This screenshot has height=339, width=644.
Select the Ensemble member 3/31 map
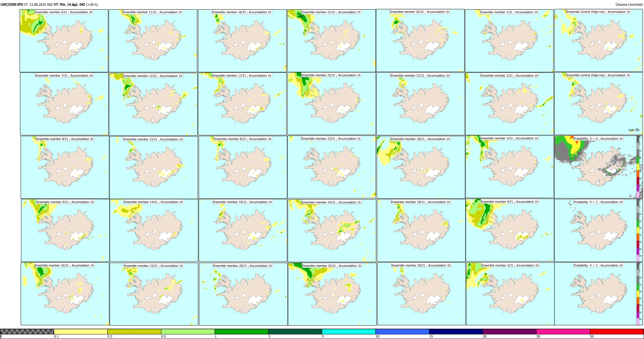(510, 167)
